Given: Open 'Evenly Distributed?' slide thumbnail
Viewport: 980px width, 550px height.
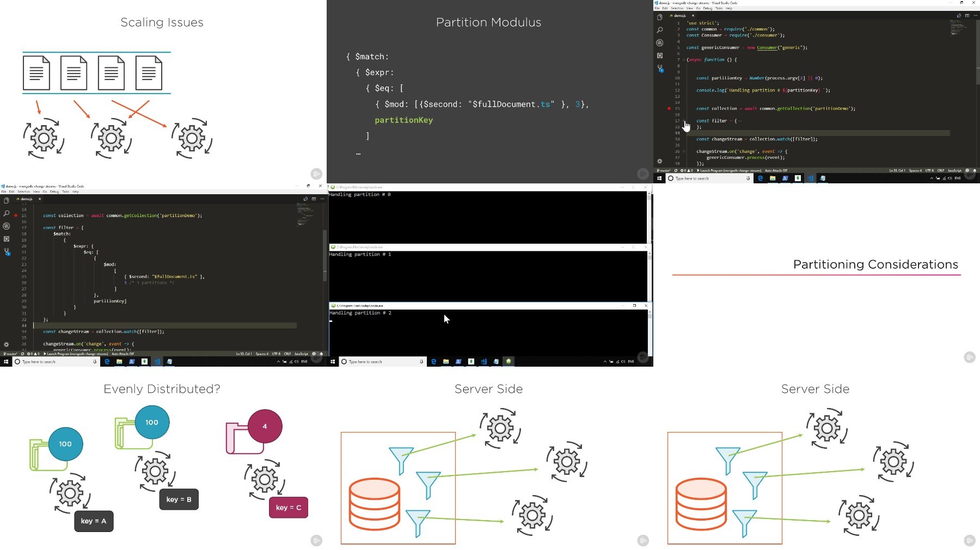Looking at the screenshot, I should coord(163,458).
